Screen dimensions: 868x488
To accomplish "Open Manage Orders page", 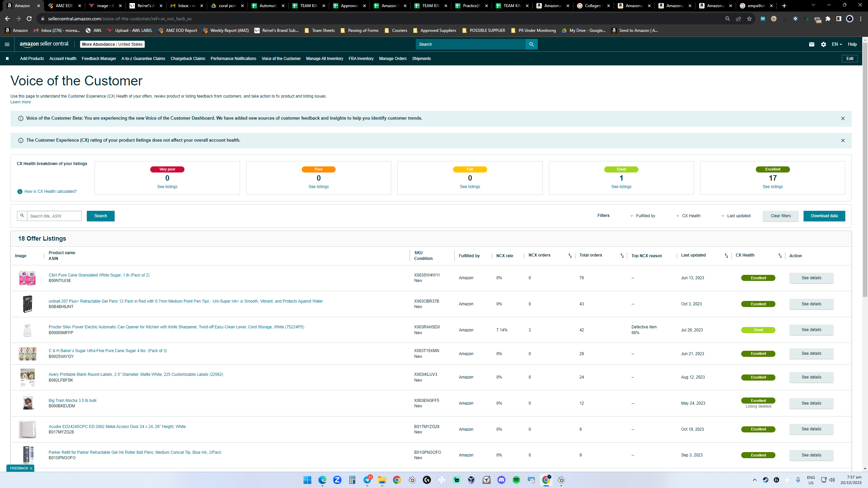I will coord(393,59).
